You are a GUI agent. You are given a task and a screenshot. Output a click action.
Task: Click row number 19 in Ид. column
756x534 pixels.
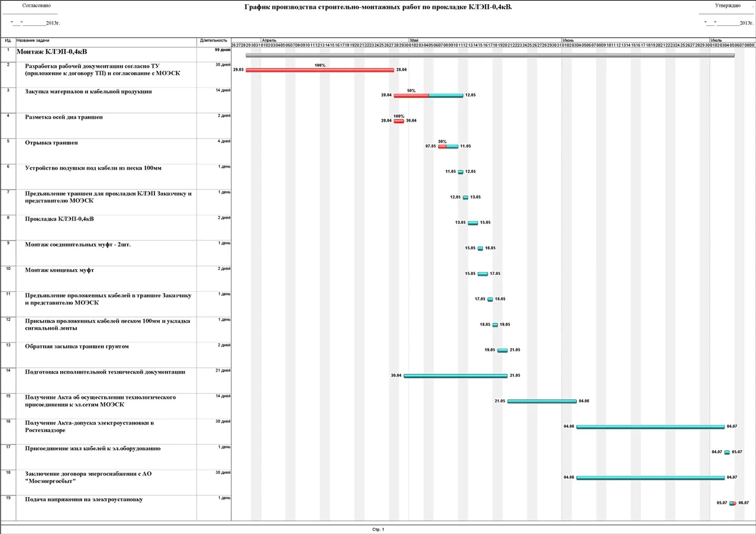tap(8, 498)
